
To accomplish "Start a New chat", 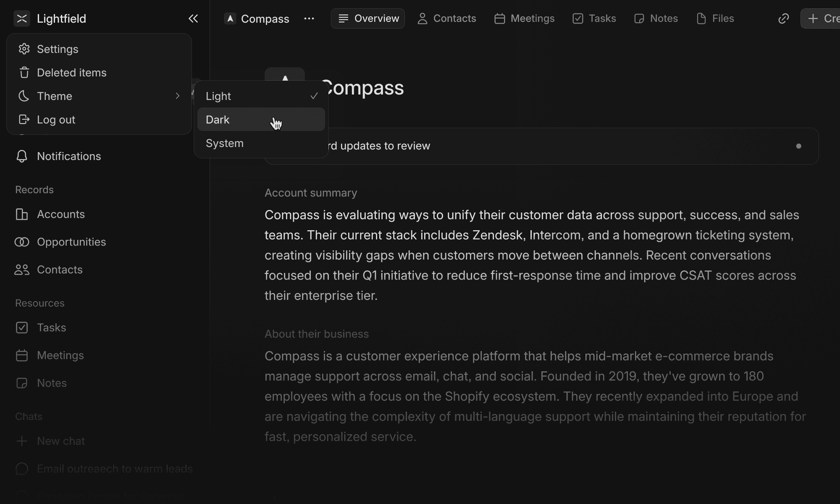I will click(x=60, y=441).
